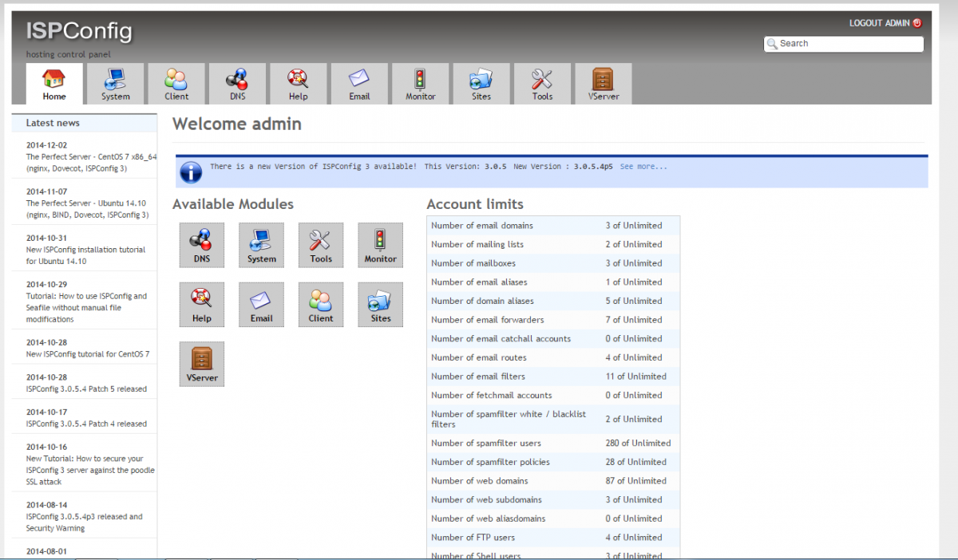Launch the System module under Available Modules
Screen dimensions: 958x560
coord(262,245)
